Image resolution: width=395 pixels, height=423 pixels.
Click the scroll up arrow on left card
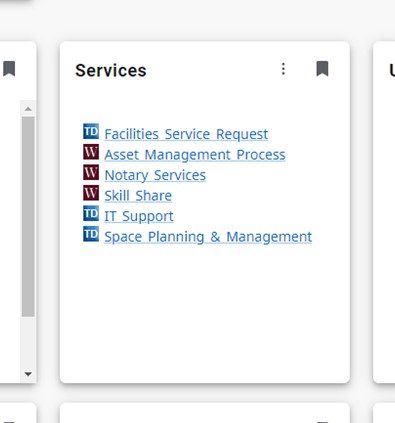[28, 109]
